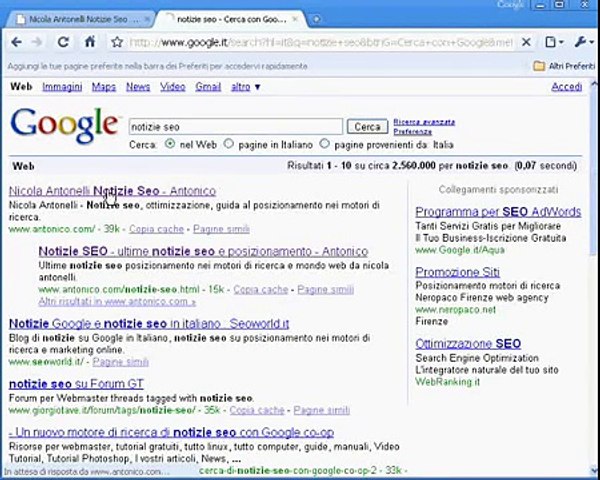Image resolution: width=600 pixels, height=480 pixels.
Task: Select the pagine in Italiano radio button
Action: pyautogui.click(x=228, y=144)
